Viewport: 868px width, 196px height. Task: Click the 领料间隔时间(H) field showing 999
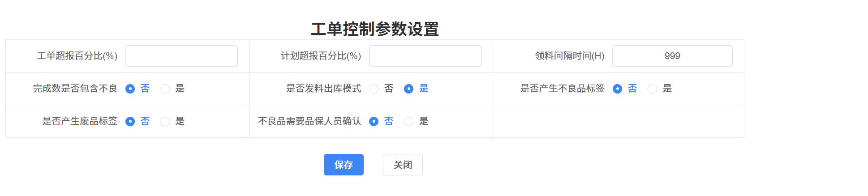672,56
